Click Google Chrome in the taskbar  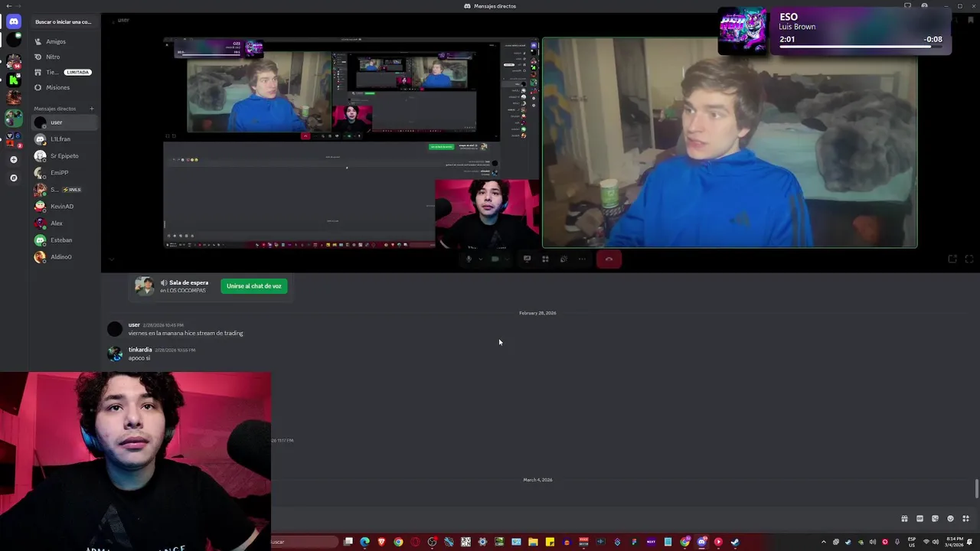click(398, 542)
